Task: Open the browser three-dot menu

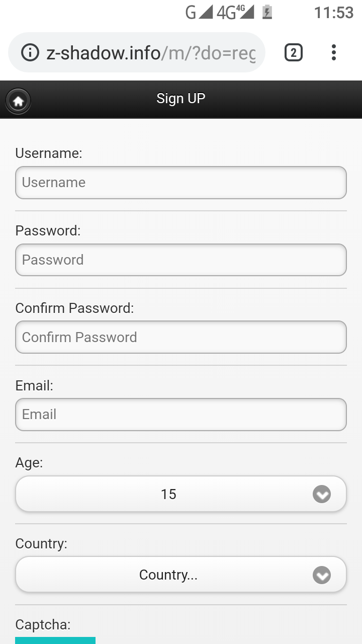Action: (x=334, y=52)
